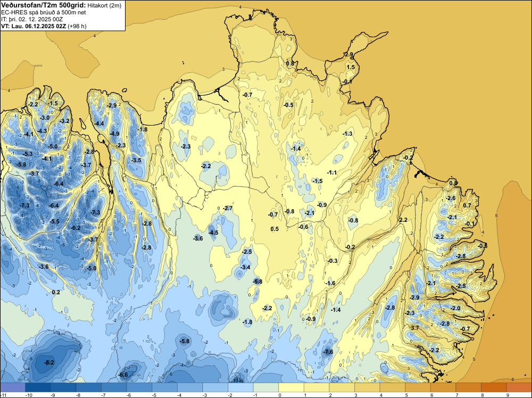Image resolution: width=532 pixels, height=398 pixels.
Task: Click the -5.3 temperature value
Action: [28, 154]
